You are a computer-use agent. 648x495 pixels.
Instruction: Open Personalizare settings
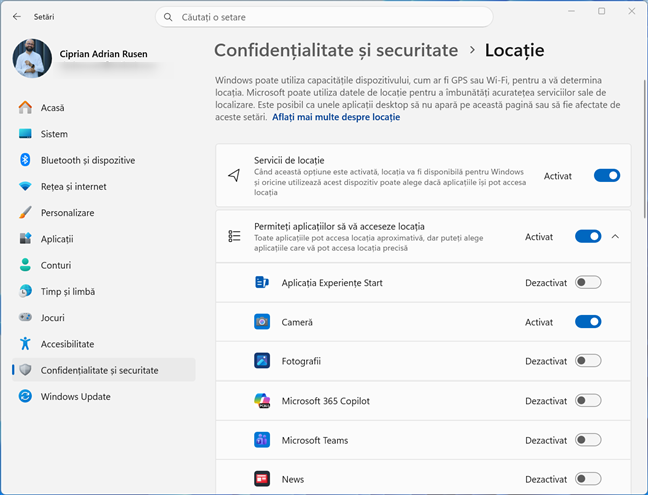pos(103,212)
